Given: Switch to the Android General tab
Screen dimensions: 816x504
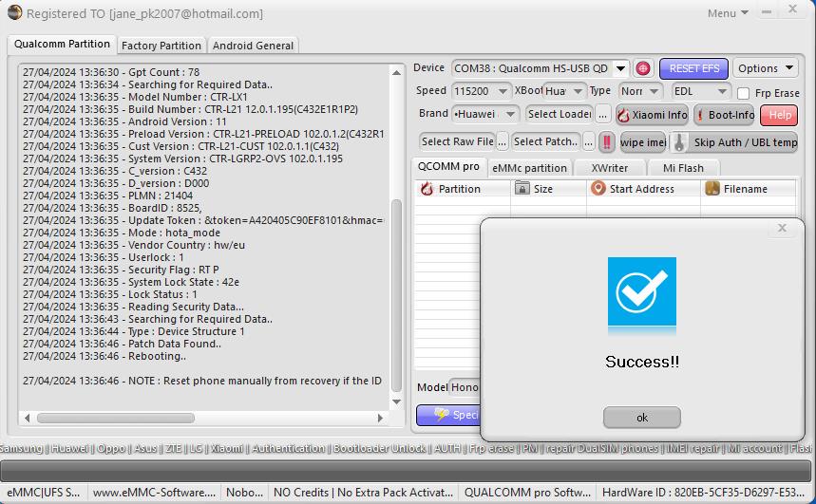Looking at the screenshot, I should pyautogui.click(x=253, y=46).
